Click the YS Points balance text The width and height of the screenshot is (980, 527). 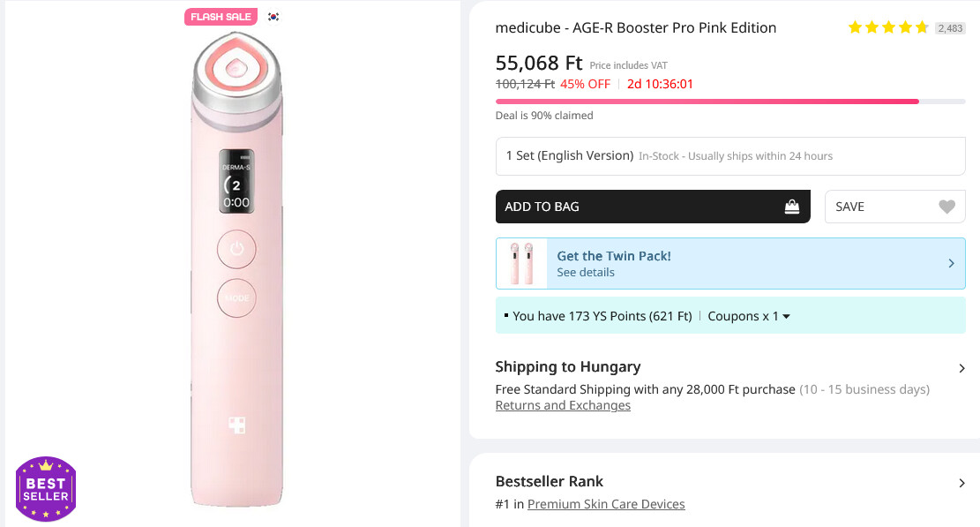click(x=602, y=316)
